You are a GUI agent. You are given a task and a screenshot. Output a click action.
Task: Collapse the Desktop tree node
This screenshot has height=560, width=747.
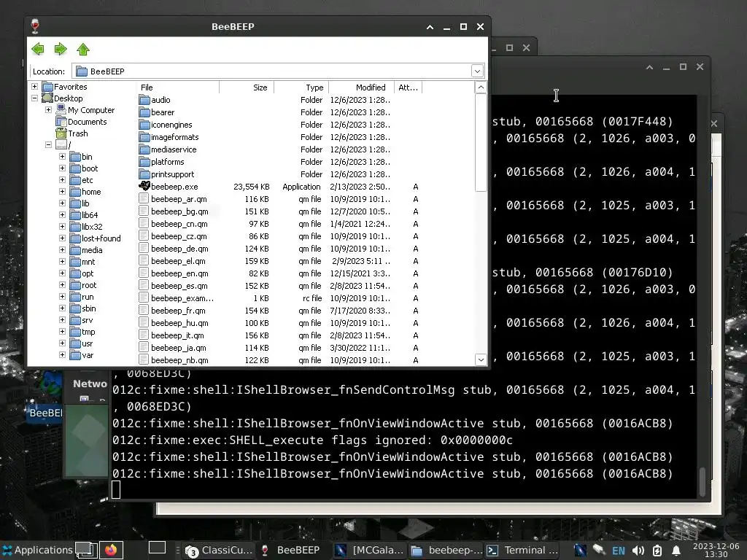point(35,98)
